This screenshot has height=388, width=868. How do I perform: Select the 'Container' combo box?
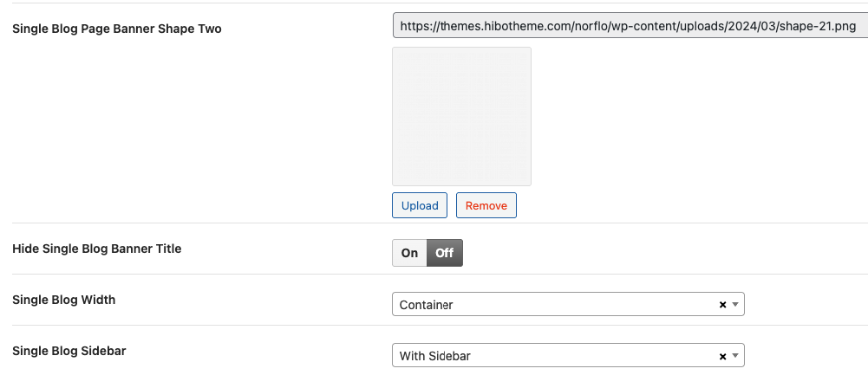click(555, 305)
